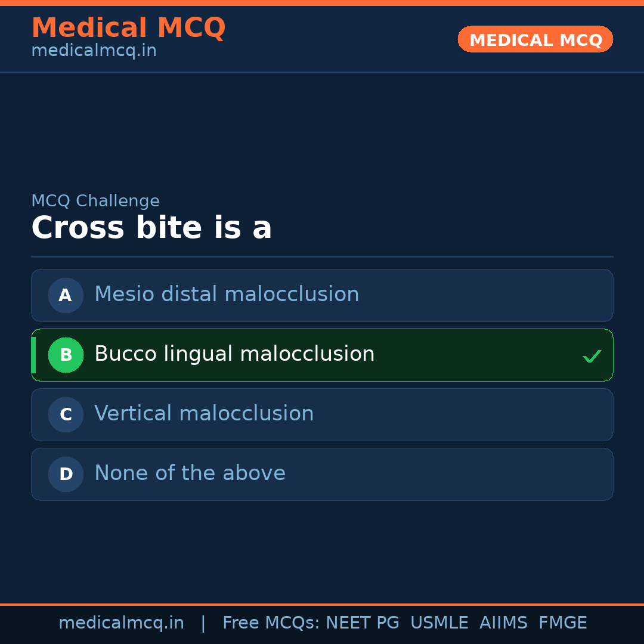Viewport: 644px width, 644px height.
Task: Click the FMGE footer label
Action: 562,623
